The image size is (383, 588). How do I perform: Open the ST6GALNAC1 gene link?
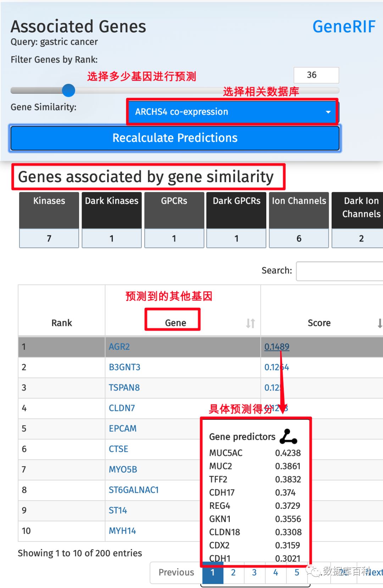133,490
